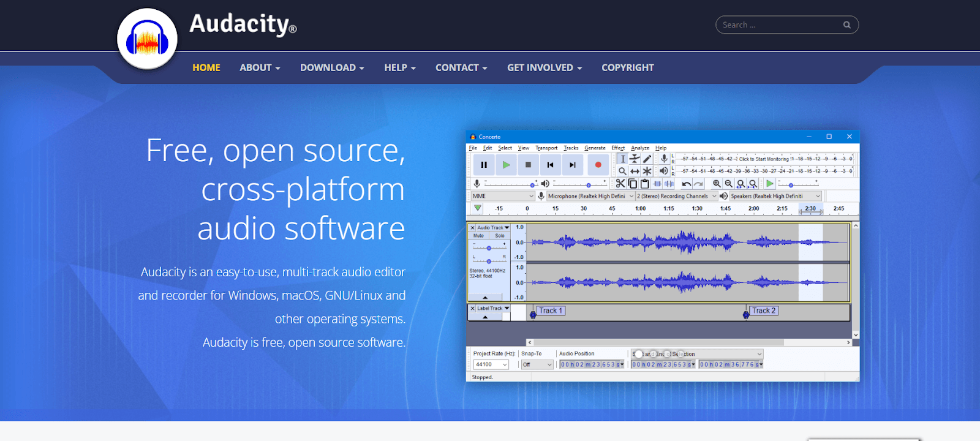The image size is (980, 441).
Task: Open the MME audio host dropdown
Action: coord(503,196)
